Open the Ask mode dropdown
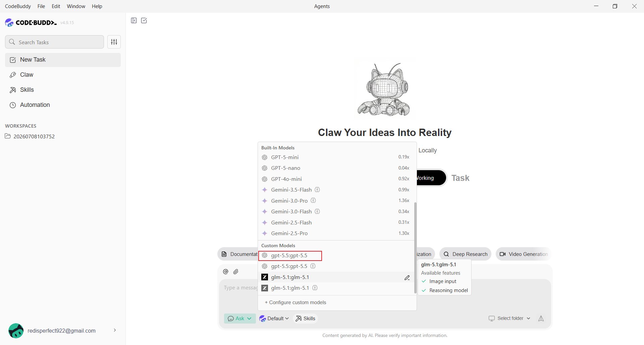Viewport: 644px width, 345px height. click(240, 319)
